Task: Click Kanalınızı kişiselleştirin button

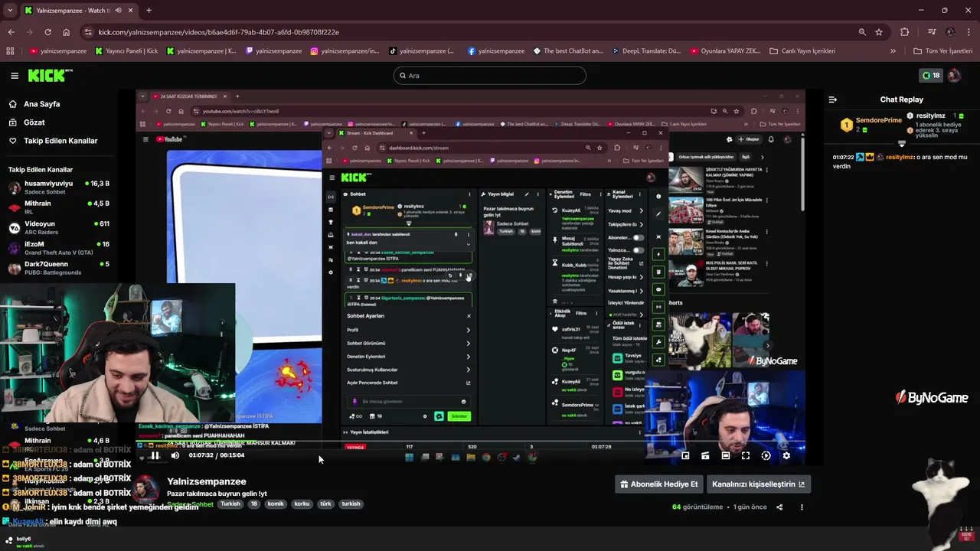Action: coord(758,484)
